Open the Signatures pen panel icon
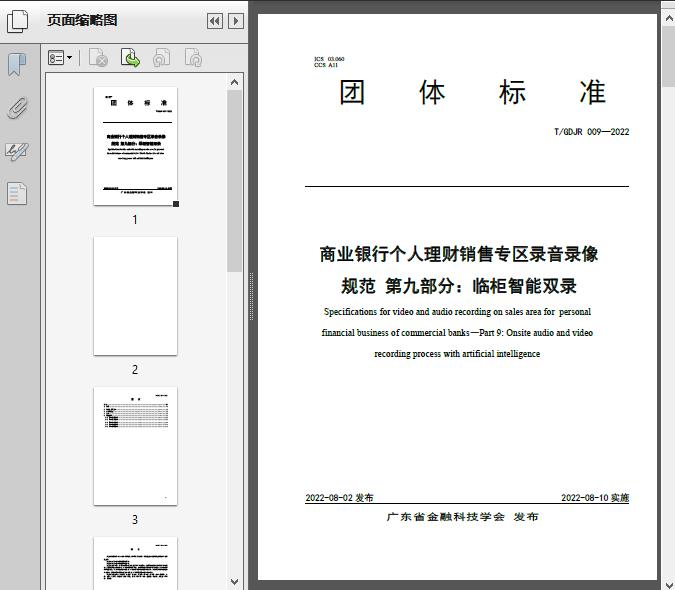This screenshot has height=590, width=675. coord(17,151)
